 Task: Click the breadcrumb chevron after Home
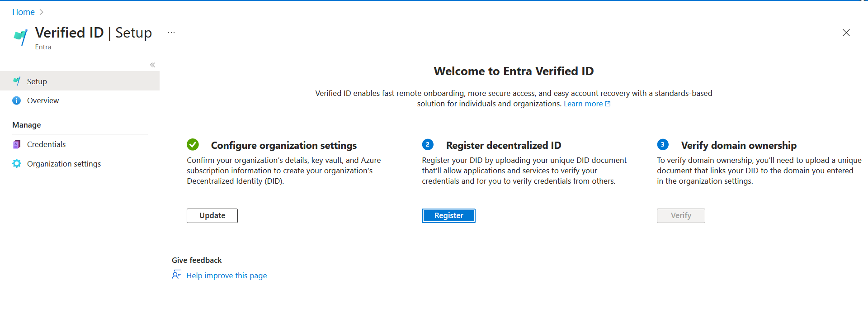(x=42, y=12)
